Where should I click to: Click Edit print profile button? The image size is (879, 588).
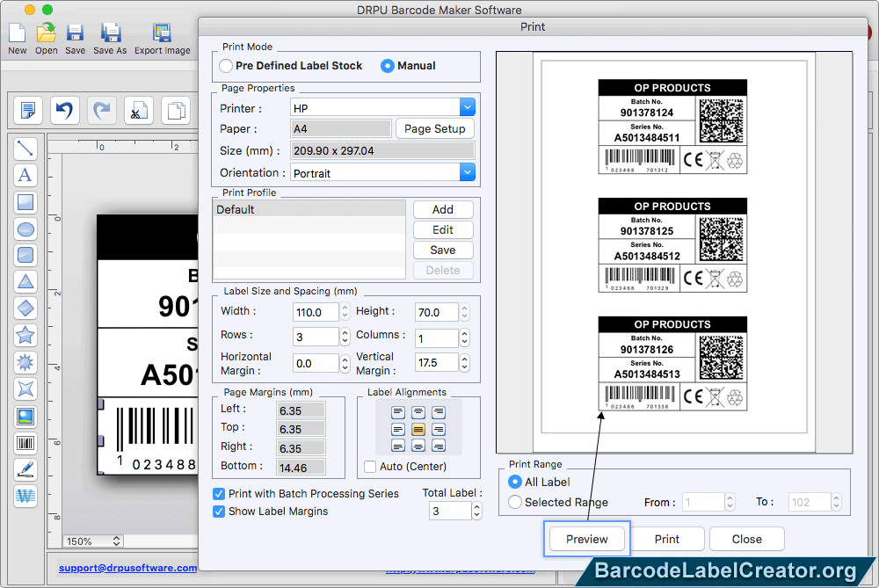click(443, 229)
